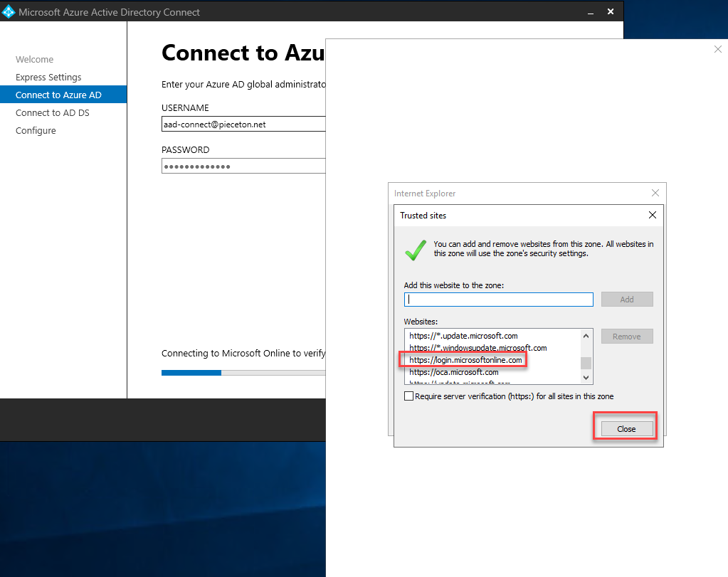This screenshot has height=577, width=728.
Task: Click the Internet Explorer dialog title
Action: 425,193
